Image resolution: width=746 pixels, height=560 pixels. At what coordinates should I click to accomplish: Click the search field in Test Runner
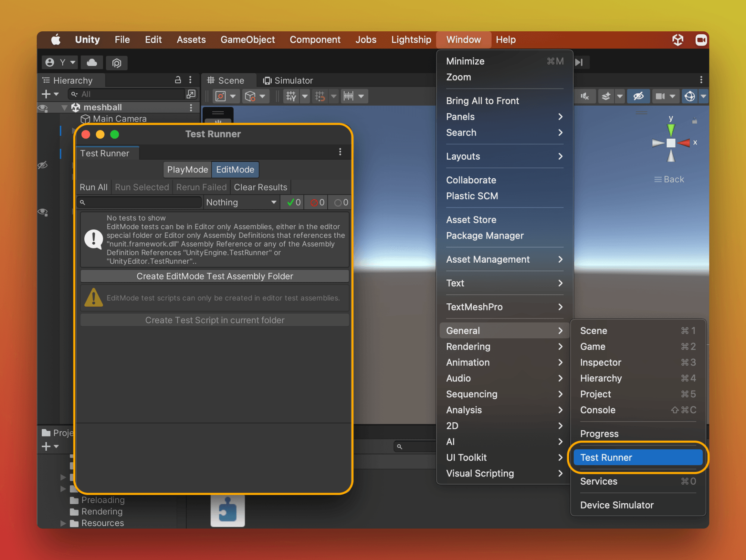pyautogui.click(x=139, y=202)
